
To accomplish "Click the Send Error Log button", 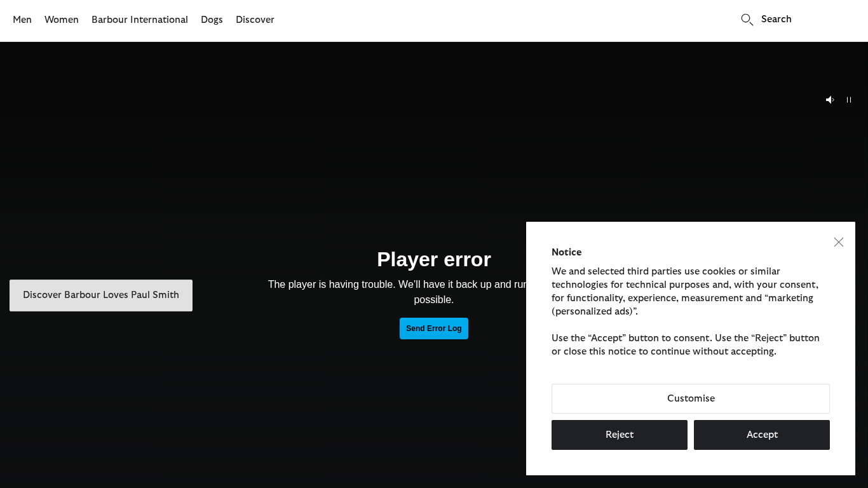I will [434, 329].
